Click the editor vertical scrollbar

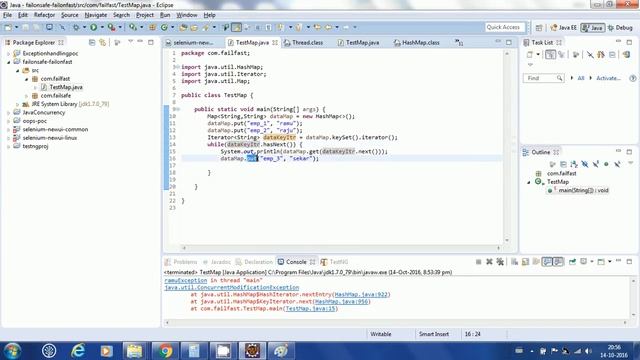coord(507,147)
